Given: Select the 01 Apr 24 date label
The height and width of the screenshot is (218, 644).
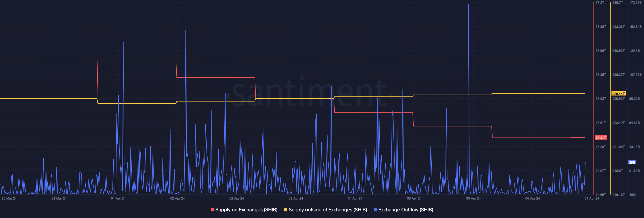Looking at the screenshot, I should pos(118,198).
